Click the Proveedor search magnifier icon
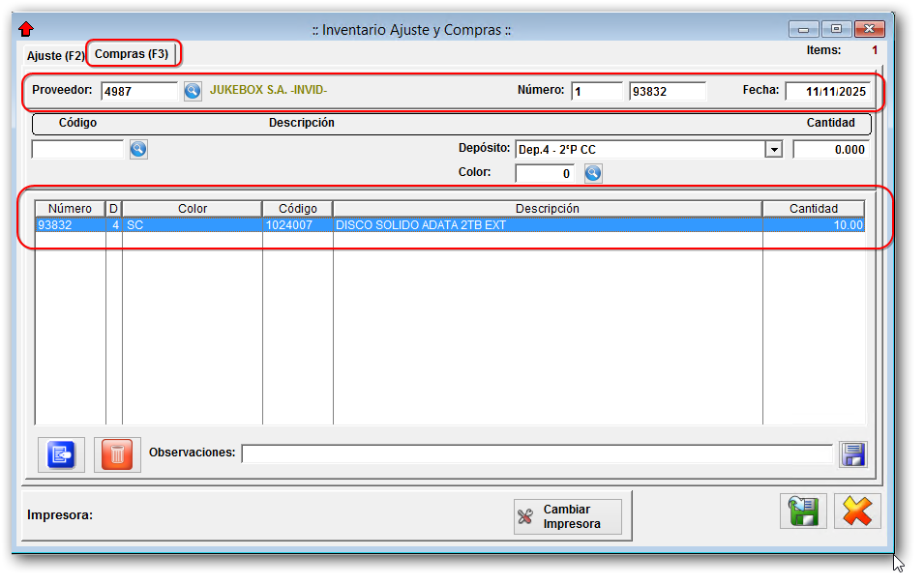The width and height of the screenshot is (924, 585). tap(193, 91)
